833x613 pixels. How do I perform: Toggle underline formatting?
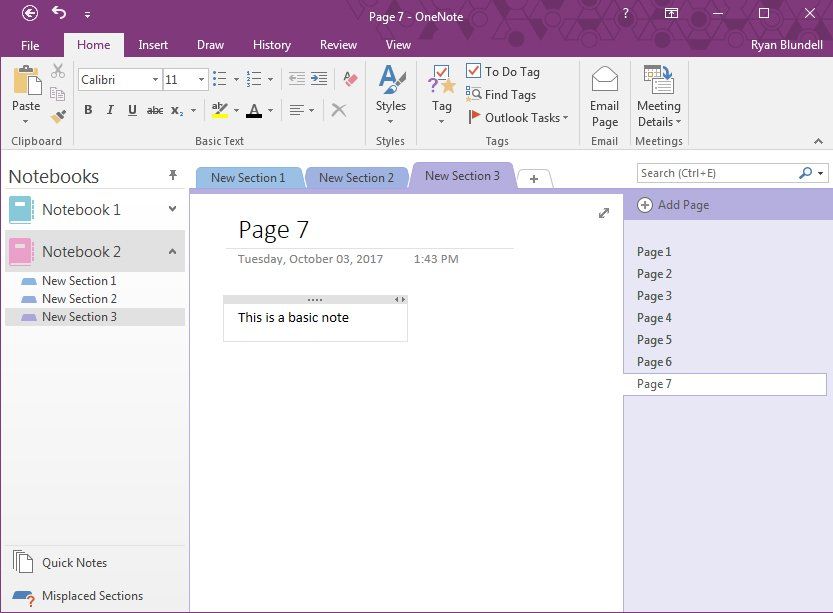click(131, 110)
